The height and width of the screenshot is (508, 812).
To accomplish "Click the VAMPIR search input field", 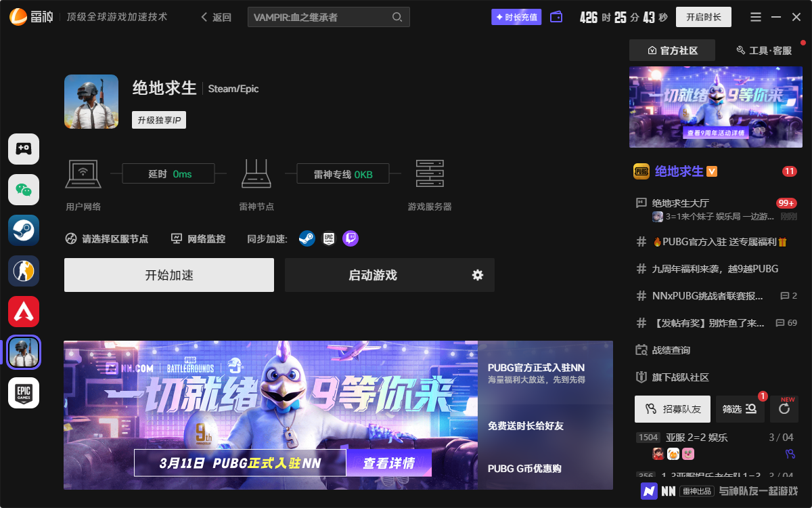I will (x=325, y=16).
